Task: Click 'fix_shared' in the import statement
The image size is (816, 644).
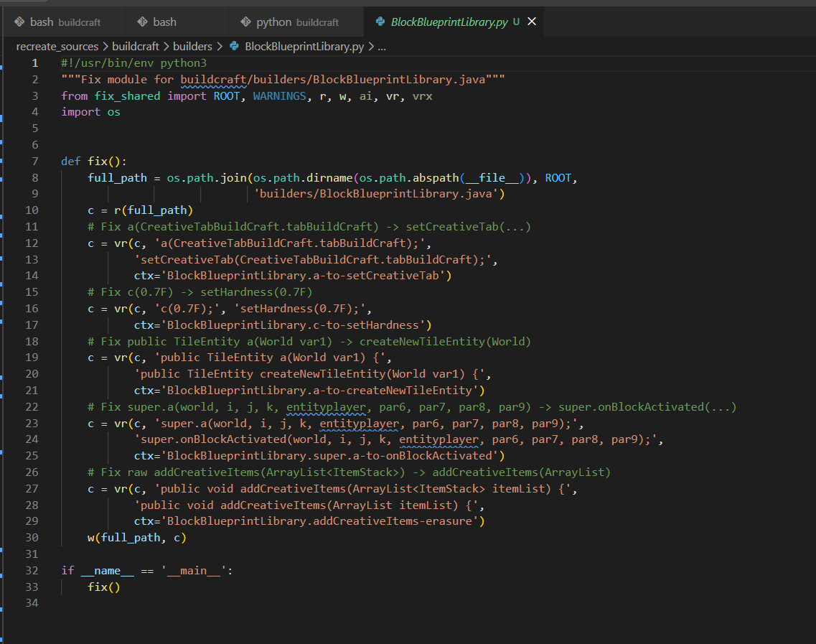Action: point(127,96)
